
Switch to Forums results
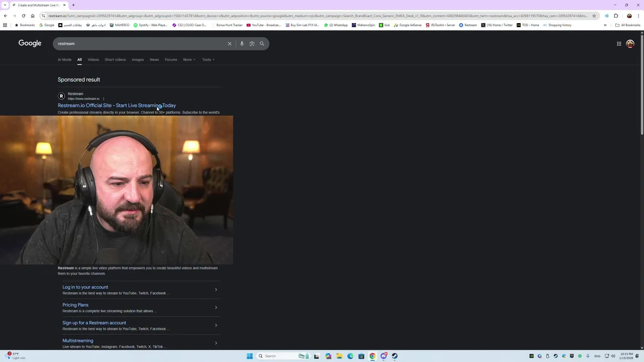coord(171,59)
